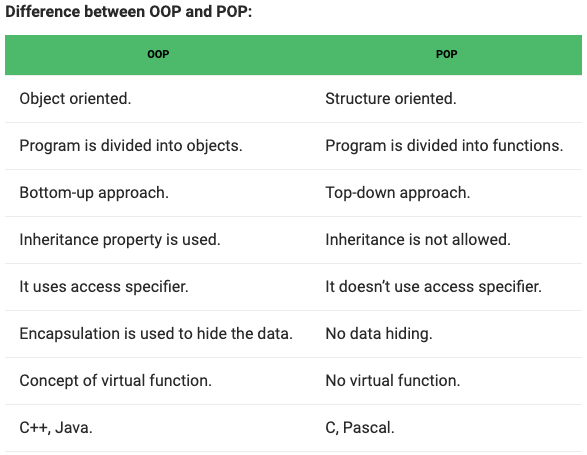This screenshot has width=587, height=455.
Task: Select 'It uses access specifier.' text
Action: pos(104,287)
